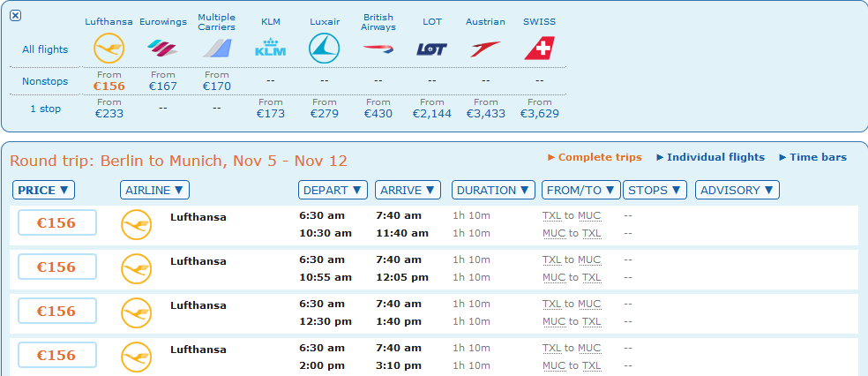868x376 pixels.
Task: Choose €156 fare returning 10:30 am
Action: pos(57,222)
